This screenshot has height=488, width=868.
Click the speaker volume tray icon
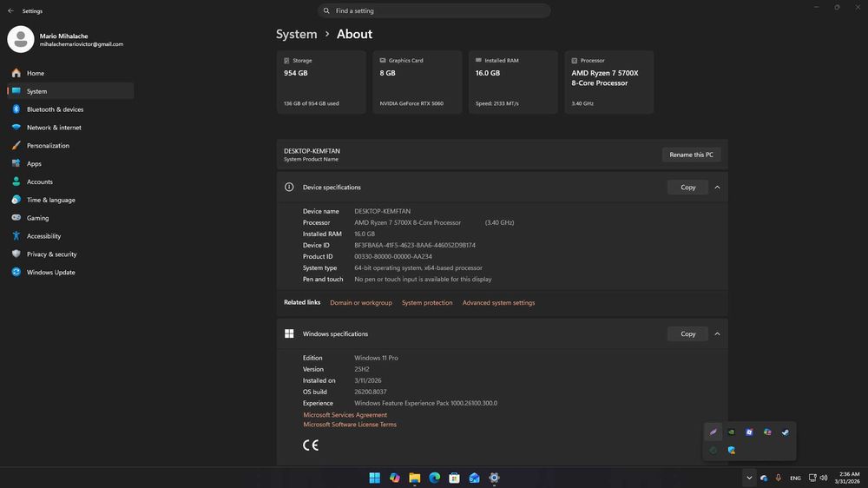point(824,478)
